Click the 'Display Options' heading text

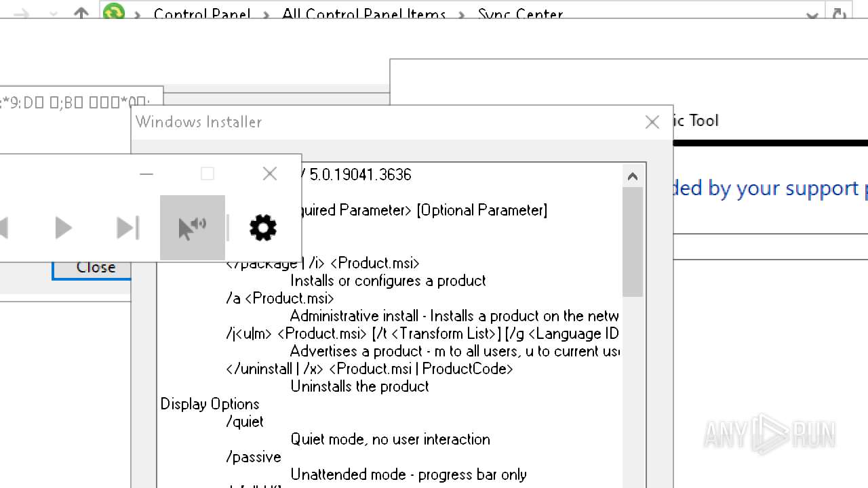[x=210, y=404]
